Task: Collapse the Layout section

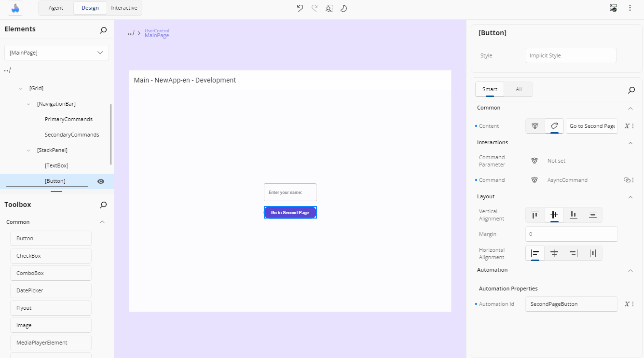Action: tap(630, 197)
